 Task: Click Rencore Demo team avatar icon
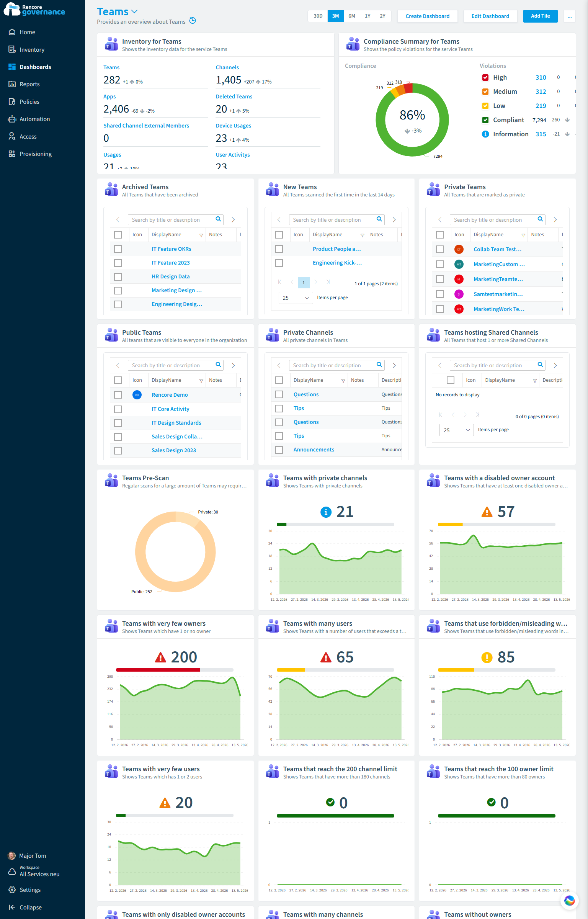(137, 395)
